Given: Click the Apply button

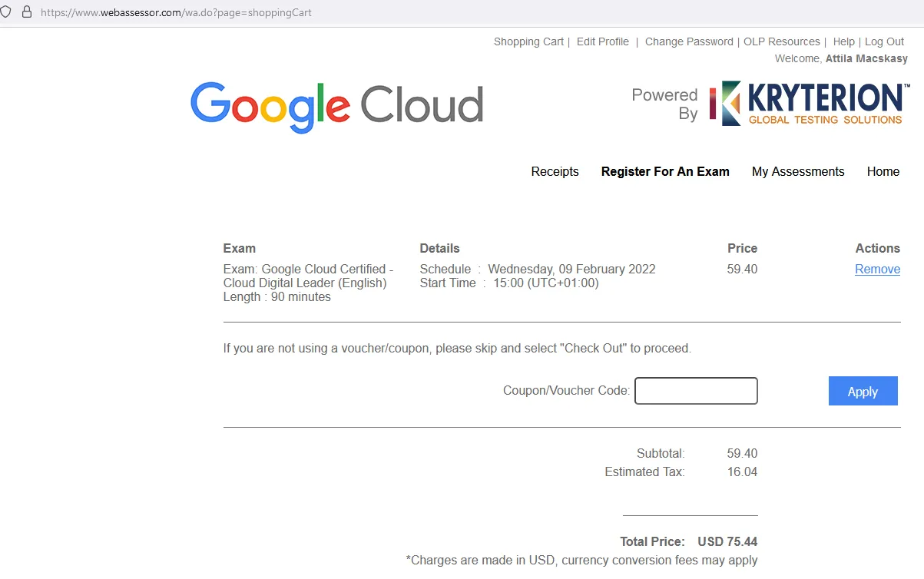Looking at the screenshot, I should point(863,391).
